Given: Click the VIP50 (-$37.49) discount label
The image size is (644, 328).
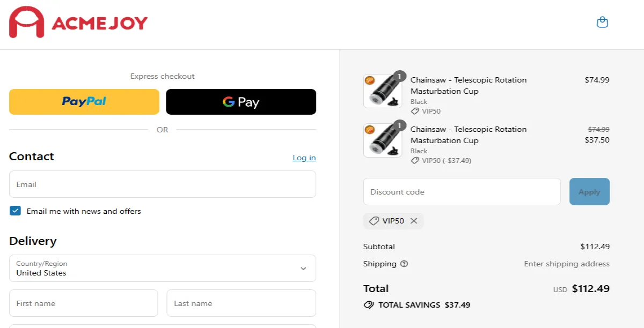Looking at the screenshot, I should 441,160.
